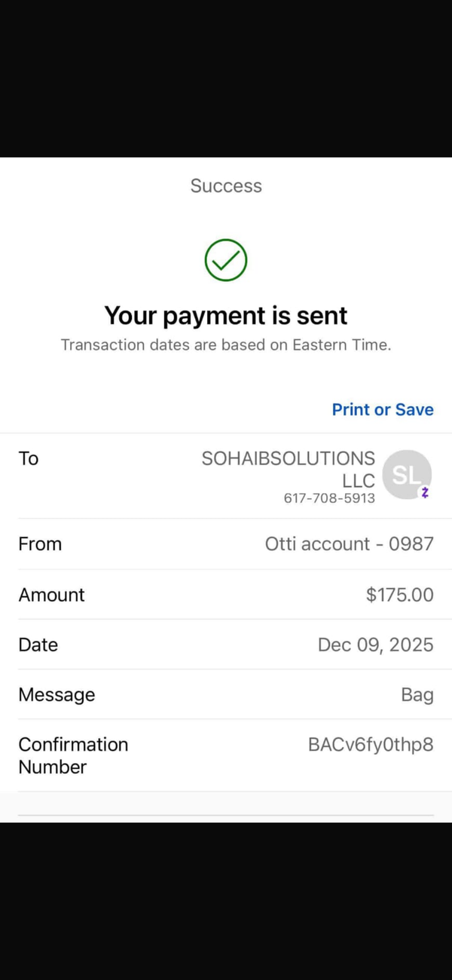
Task: Click the Amount row label
Action: [x=51, y=595]
